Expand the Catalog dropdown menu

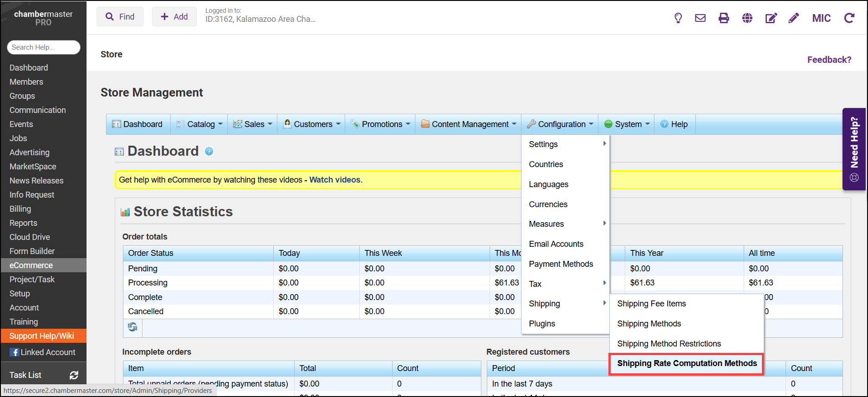pyautogui.click(x=200, y=124)
